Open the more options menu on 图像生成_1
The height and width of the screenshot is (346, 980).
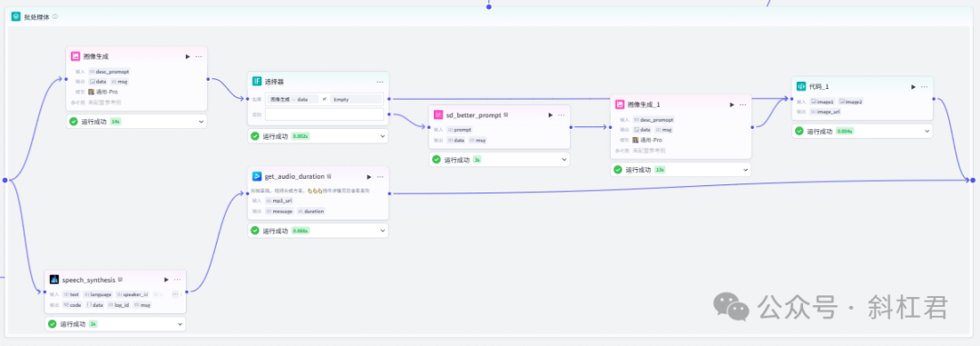(x=742, y=104)
